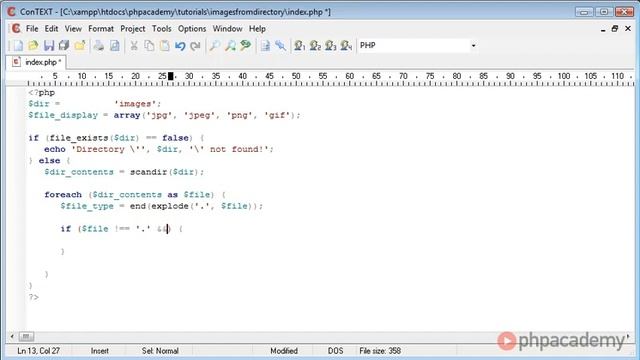Click the horizontal scrollbar thumb
Screen dimensions: 640x360
(x=26, y=336)
